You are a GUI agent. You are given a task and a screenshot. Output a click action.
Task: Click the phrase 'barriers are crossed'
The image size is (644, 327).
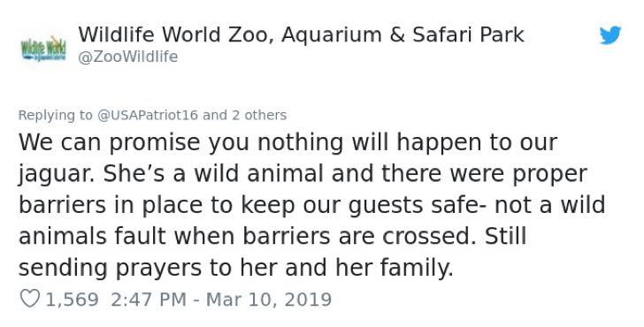[358, 236]
